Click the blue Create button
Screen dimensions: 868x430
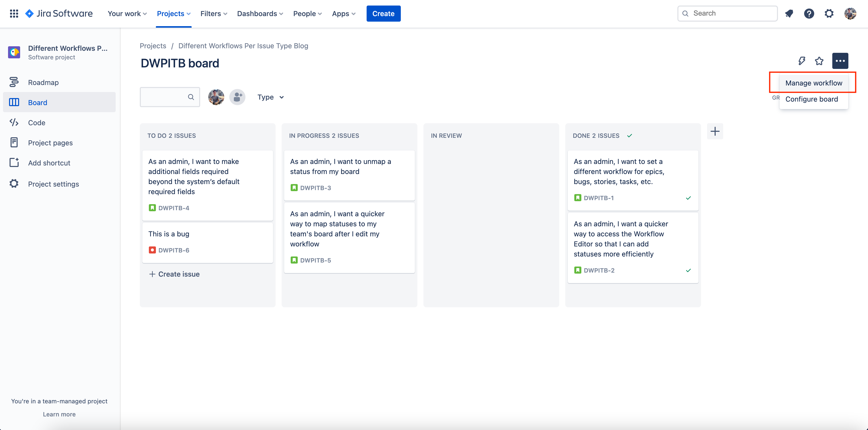click(x=383, y=14)
